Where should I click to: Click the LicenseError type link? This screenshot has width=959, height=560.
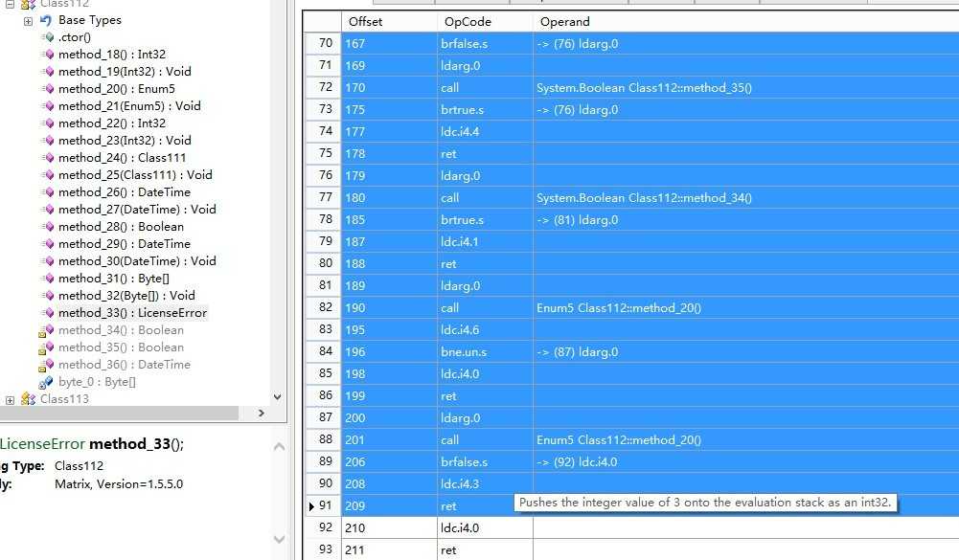click(43, 444)
